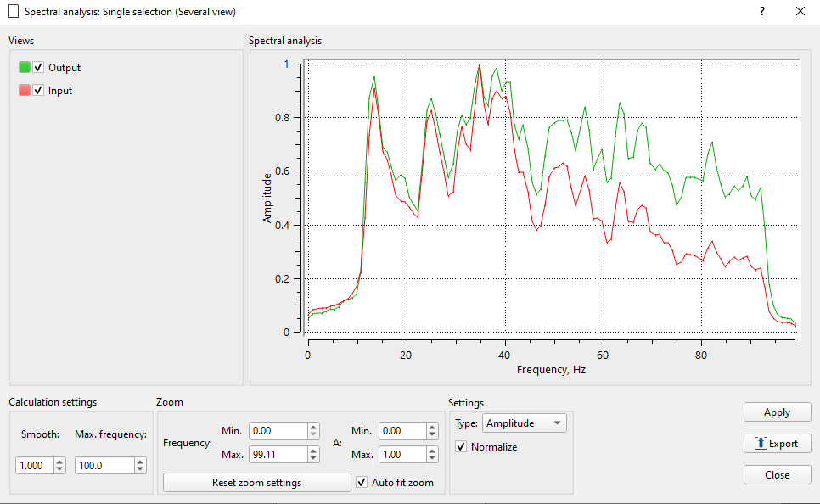Click the Frequency Max. field showing 99.11
The width and height of the screenshot is (820, 504).
coord(278,455)
